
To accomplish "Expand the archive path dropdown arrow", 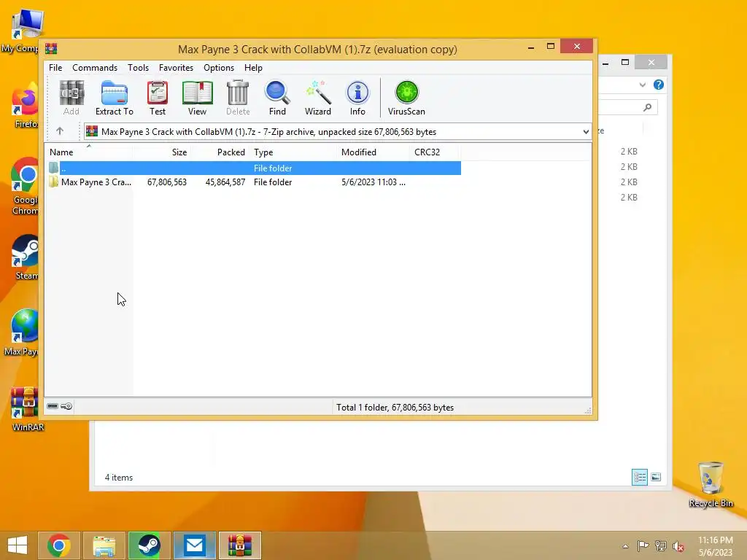I will click(x=586, y=132).
